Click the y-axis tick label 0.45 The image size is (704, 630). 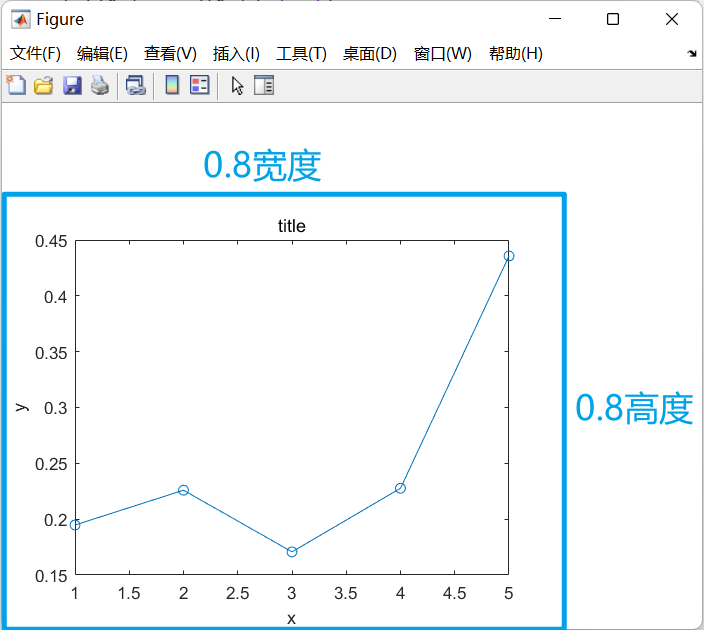pos(51,241)
